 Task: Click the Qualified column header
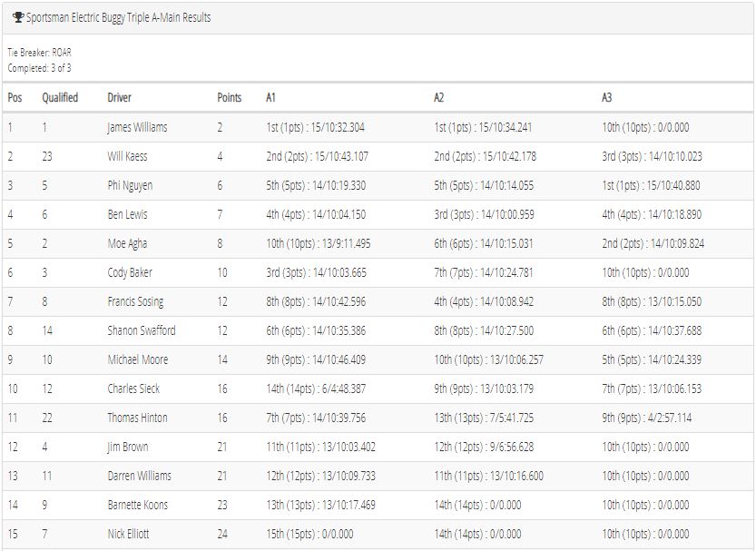(60, 97)
